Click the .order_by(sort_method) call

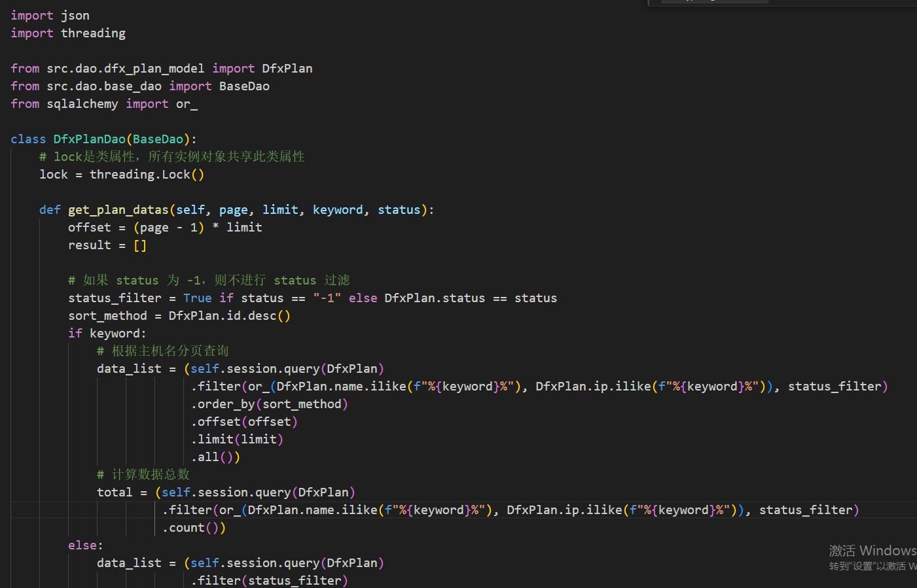(x=269, y=404)
